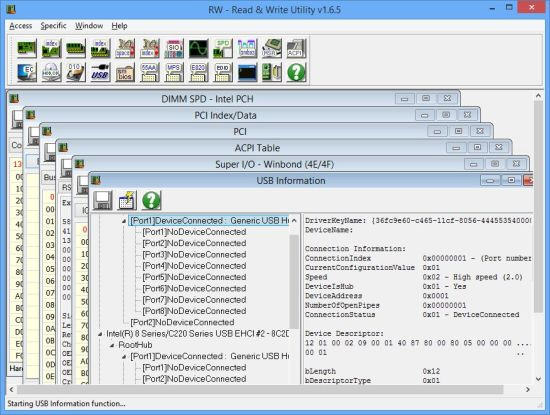
Task: Click the tree pane scroll-up arrow
Action: click(x=294, y=221)
